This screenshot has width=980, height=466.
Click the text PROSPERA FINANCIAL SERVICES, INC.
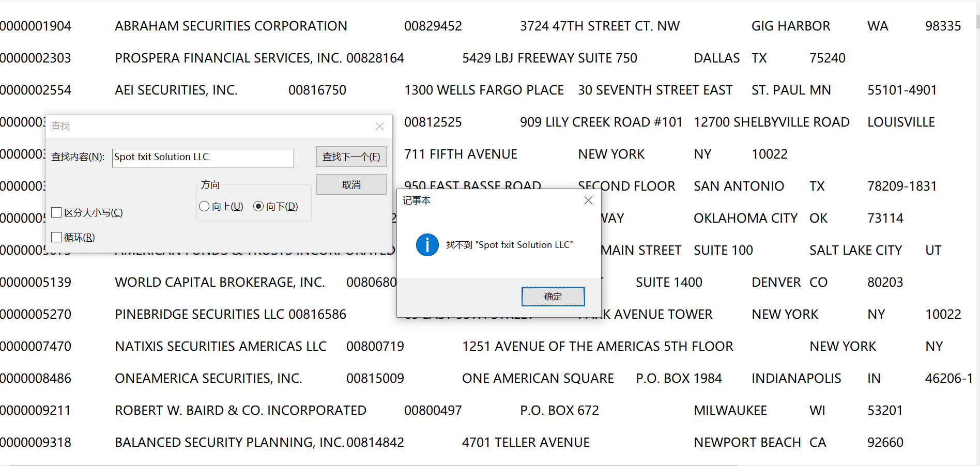pos(228,58)
